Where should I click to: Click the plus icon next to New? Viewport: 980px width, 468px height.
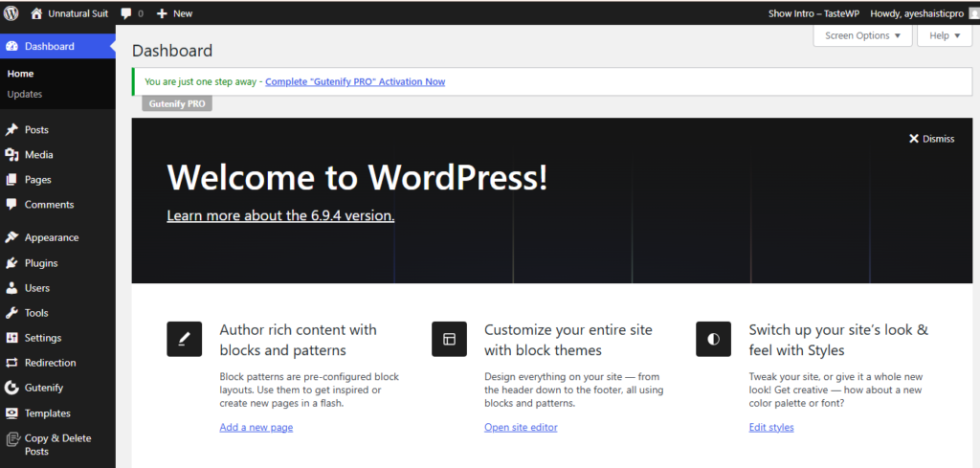tap(162, 13)
